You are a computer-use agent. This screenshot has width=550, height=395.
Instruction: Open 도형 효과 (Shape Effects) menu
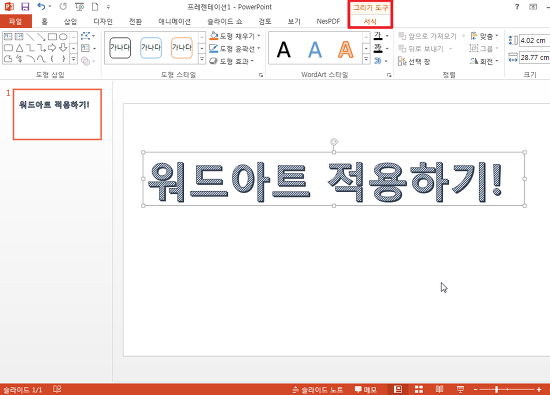pyautogui.click(x=232, y=61)
